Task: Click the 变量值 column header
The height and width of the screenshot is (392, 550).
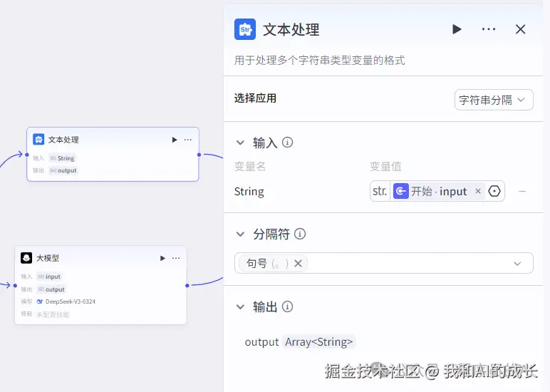Action: [385, 166]
